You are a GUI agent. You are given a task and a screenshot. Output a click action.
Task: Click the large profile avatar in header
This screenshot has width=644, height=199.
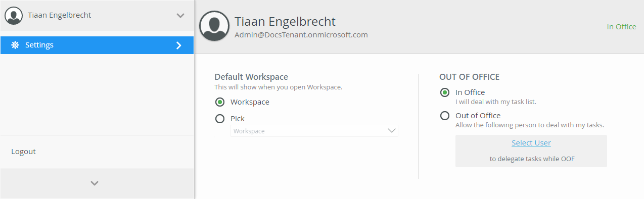pyautogui.click(x=214, y=26)
